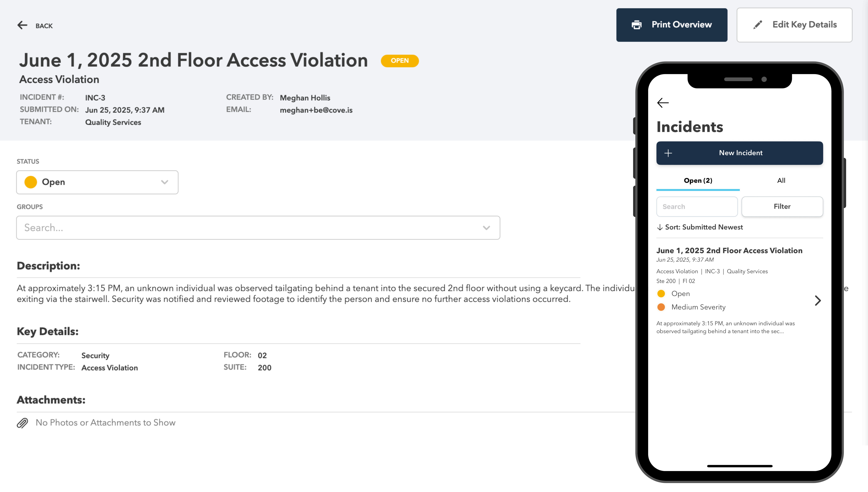Click the OPEN status badge beside title
The image size is (868, 492).
click(400, 61)
